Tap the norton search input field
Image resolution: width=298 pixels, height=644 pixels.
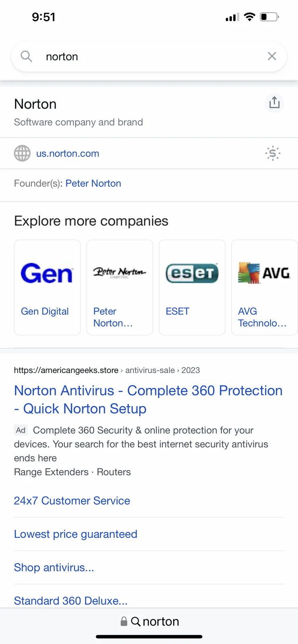click(x=153, y=56)
